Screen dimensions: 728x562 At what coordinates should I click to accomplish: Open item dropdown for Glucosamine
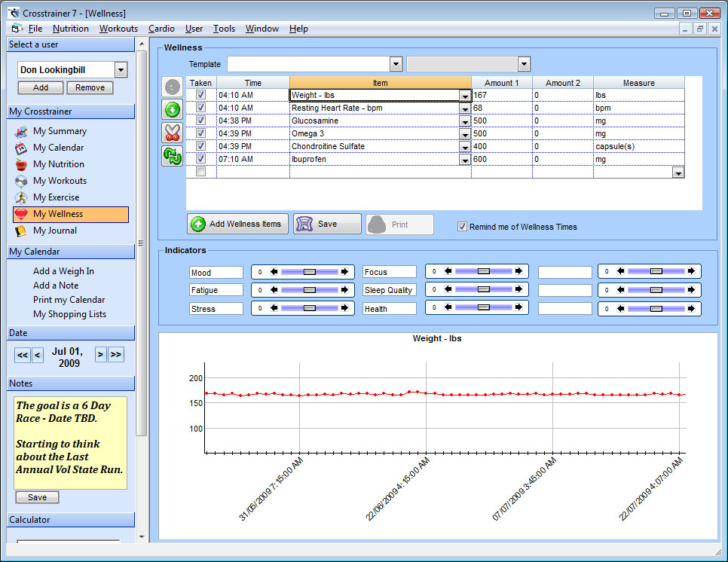pyautogui.click(x=465, y=121)
